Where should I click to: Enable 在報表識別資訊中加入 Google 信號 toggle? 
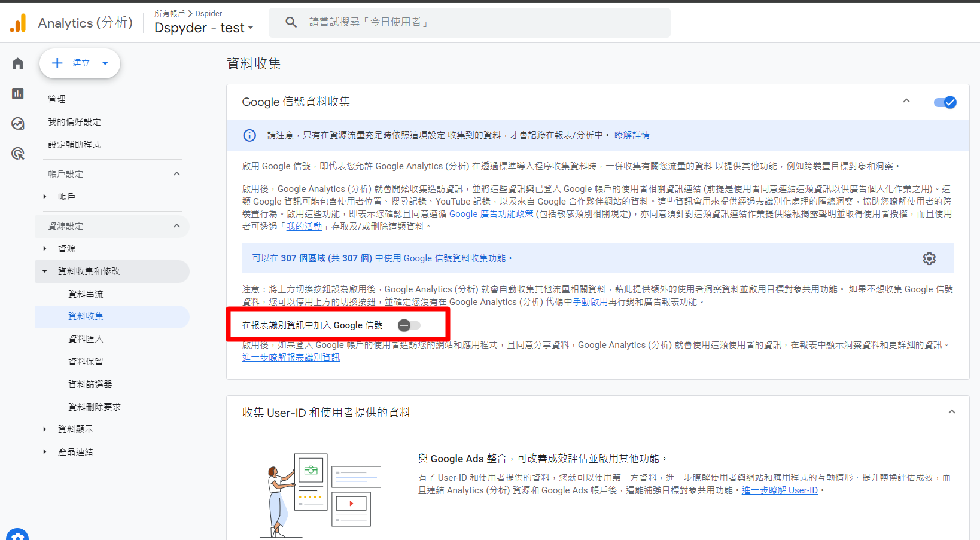[409, 325]
